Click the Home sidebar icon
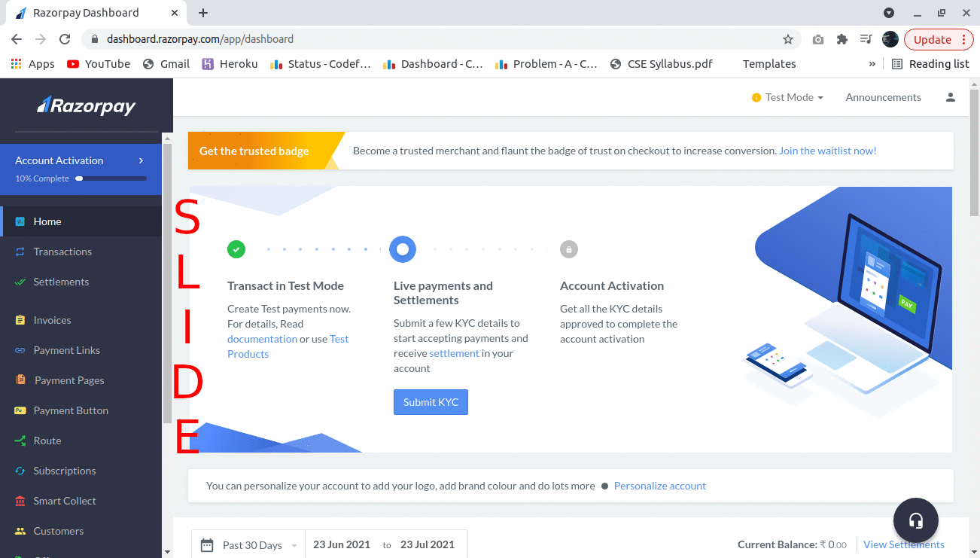The image size is (980, 558). (20, 221)
